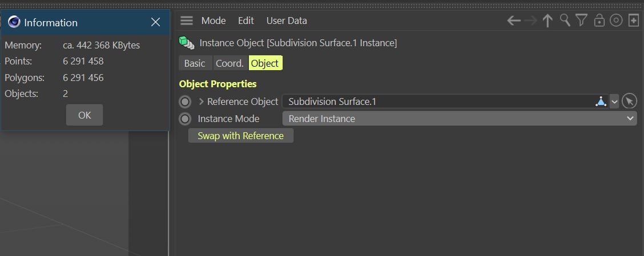Click the Object Properties heading
Screen dimensions: 644x256
218,84
